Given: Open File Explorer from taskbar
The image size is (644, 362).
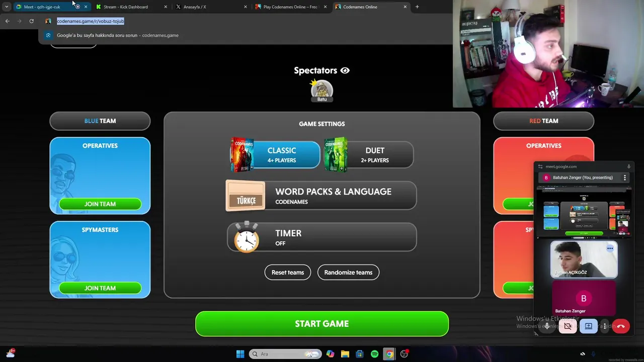Looking at the screenshot, I should (345, 354).
